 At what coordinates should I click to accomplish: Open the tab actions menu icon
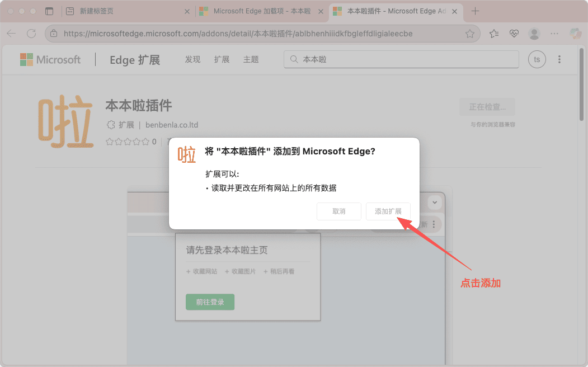click(x=49, y=11)
